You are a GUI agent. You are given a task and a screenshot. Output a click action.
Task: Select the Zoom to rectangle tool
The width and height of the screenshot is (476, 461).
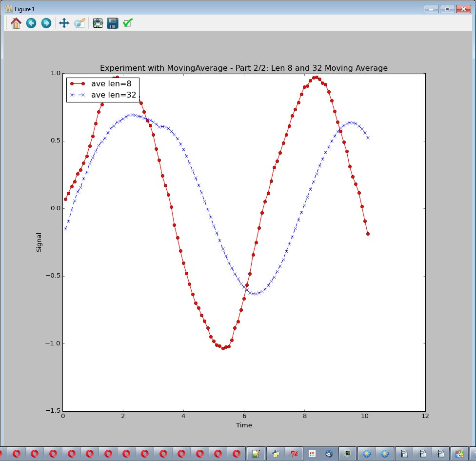tap(79, 23)
